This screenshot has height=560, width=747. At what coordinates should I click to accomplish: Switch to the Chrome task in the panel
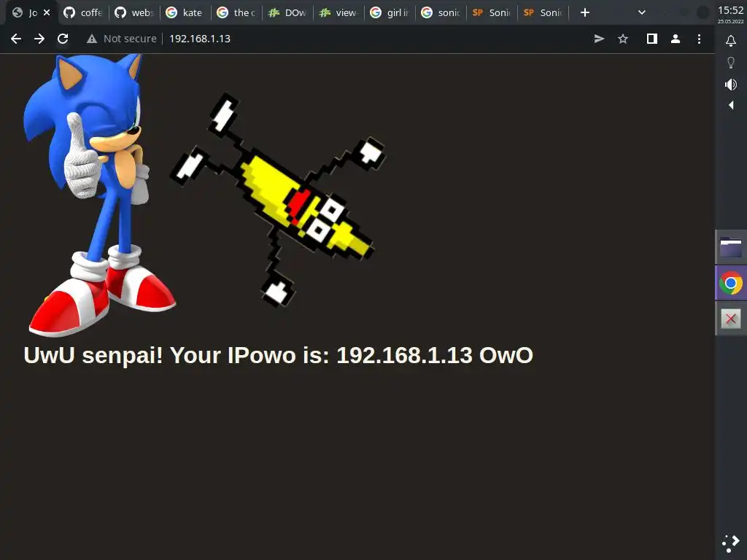pos(731,284)
